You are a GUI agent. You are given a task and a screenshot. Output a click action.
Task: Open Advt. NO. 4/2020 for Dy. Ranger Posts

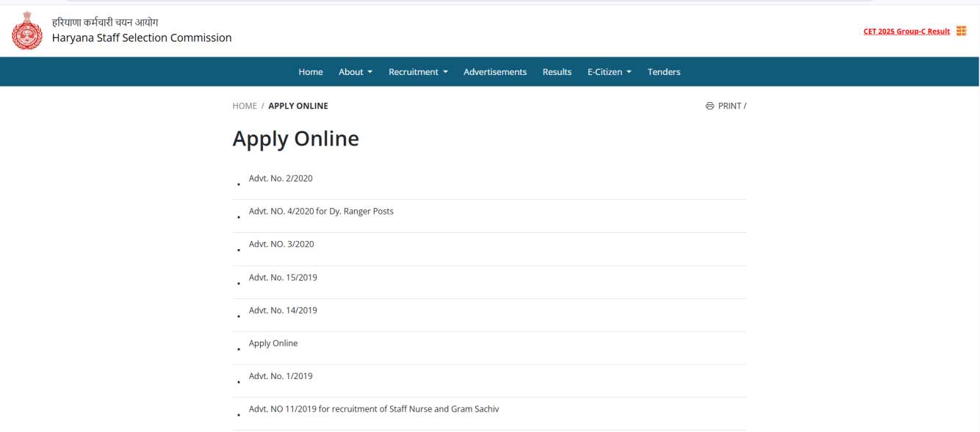point(320,211)
